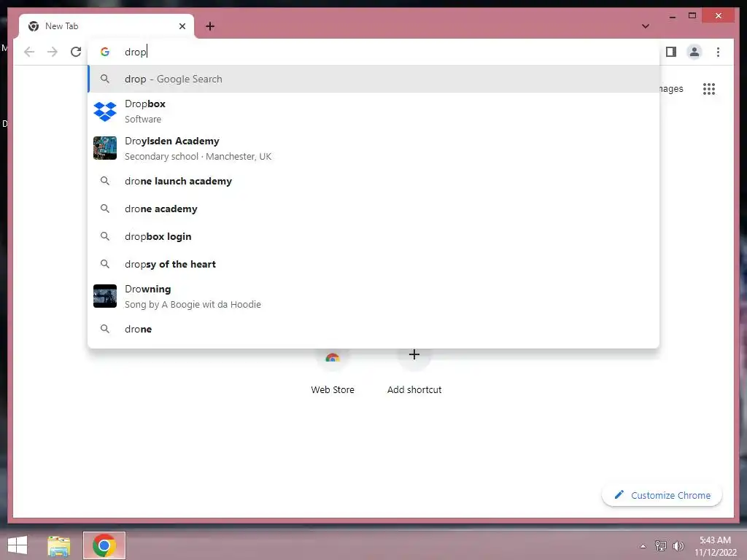747x560 pixels.
Task: Click the browser forward arrow
Action: click(x=53, y=52)
